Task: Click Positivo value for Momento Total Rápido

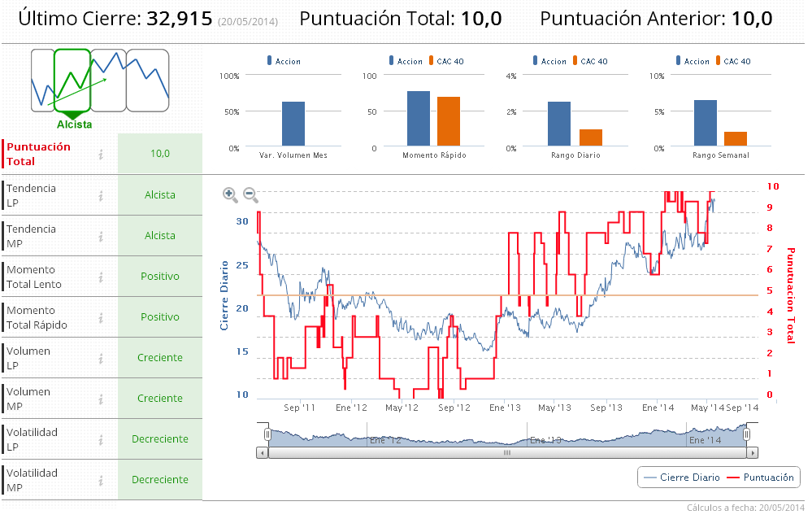Action: click(160, 317)
